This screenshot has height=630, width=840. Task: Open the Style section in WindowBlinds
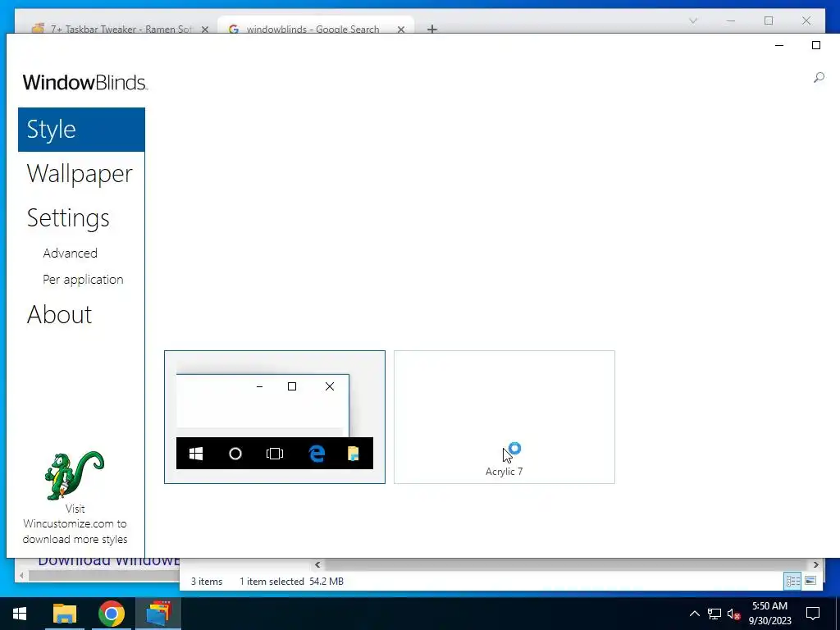point(81,130)
